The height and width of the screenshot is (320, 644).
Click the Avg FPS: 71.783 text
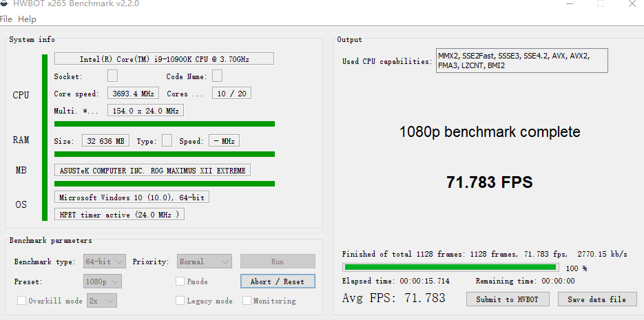click(x=393, y=298)
